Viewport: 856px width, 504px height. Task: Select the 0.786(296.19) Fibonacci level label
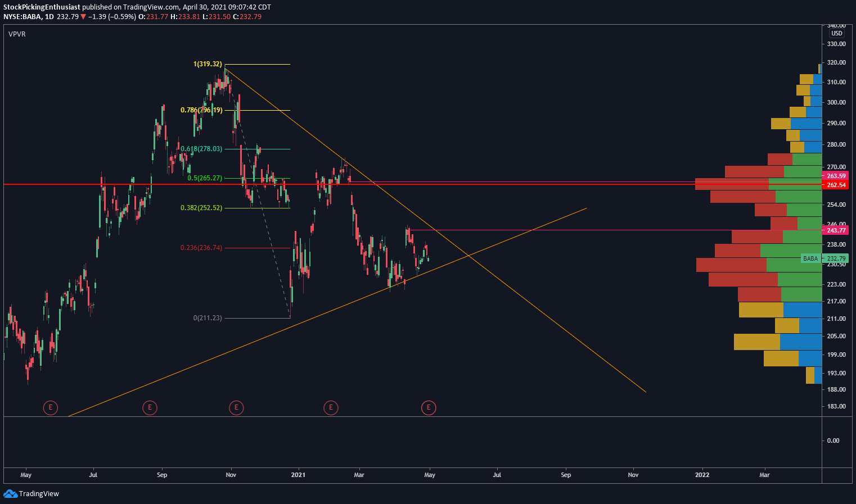click(201, 110)
